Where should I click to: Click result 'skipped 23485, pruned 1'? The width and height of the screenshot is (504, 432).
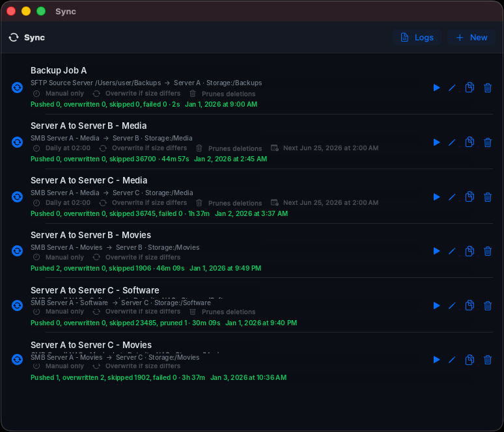(148, 323)
